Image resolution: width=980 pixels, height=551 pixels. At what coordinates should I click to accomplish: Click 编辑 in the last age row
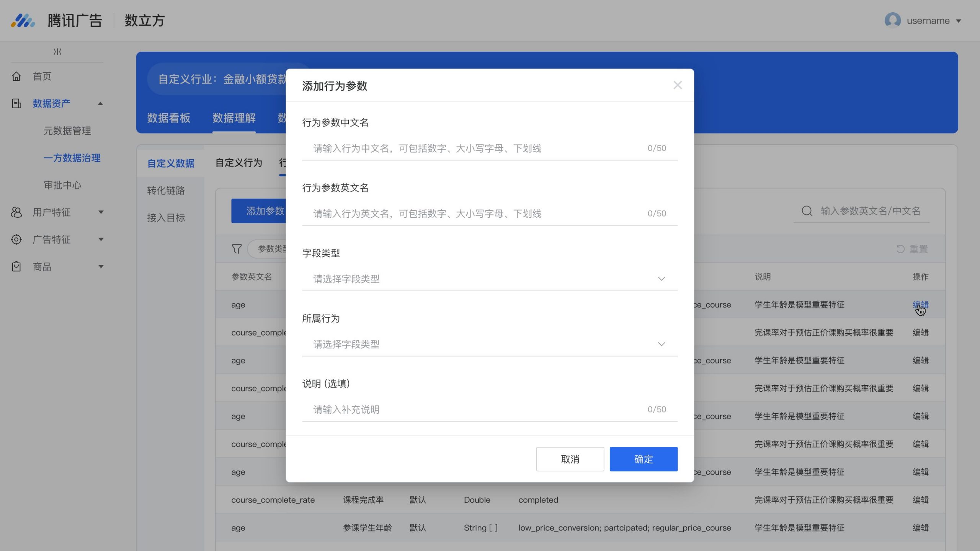click(921, 528)
